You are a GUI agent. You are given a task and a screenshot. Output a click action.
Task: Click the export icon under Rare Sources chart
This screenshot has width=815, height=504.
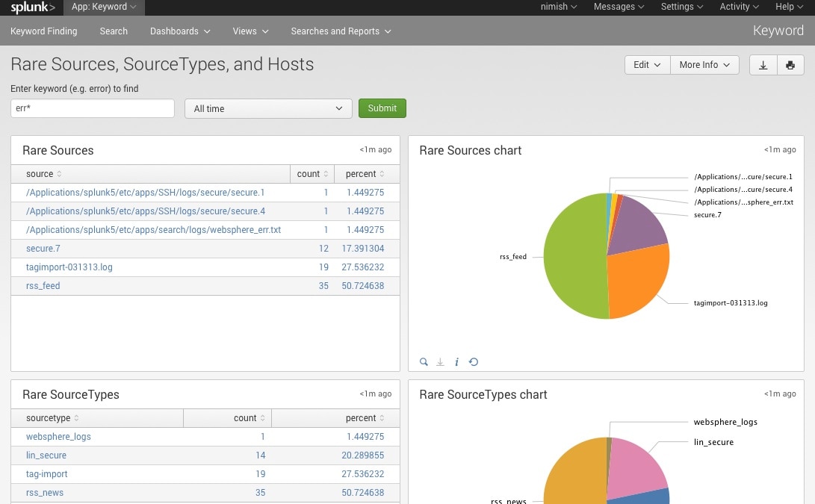[x=440, y=362]
